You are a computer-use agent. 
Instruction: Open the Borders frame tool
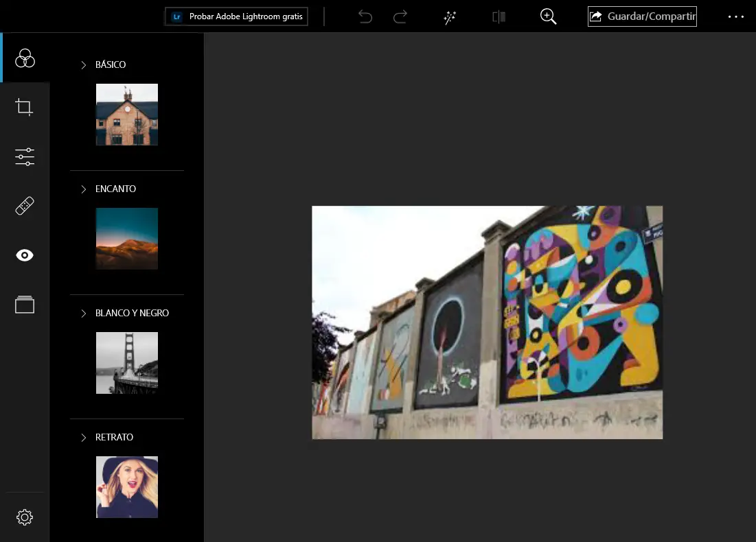click(25, 305)
